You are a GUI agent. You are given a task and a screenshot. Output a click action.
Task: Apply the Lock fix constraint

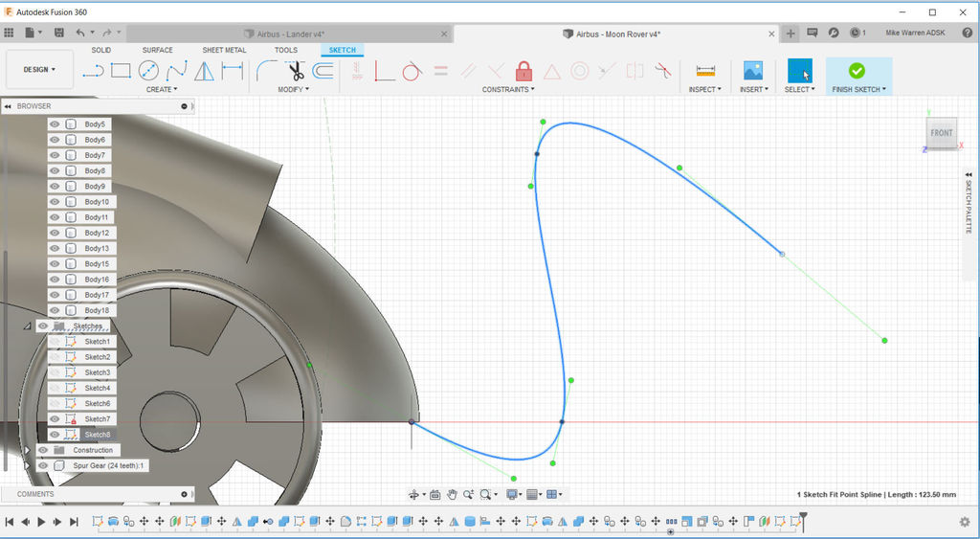(x=523, y=71)
